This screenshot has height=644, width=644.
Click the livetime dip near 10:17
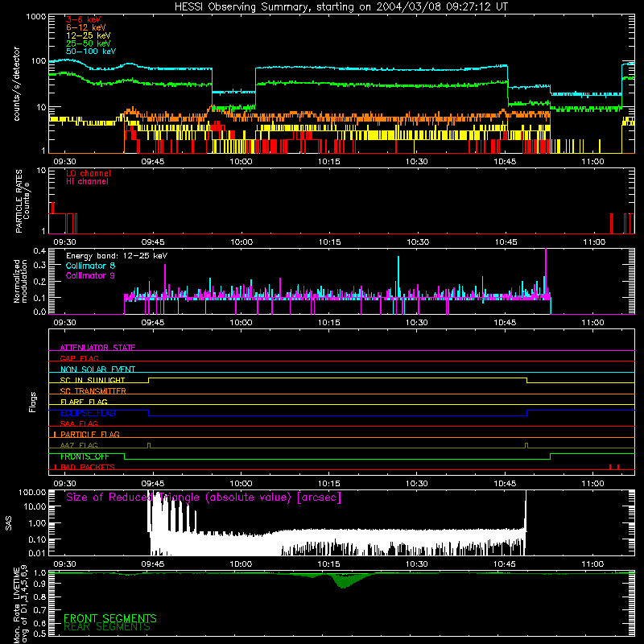(344, 580)
